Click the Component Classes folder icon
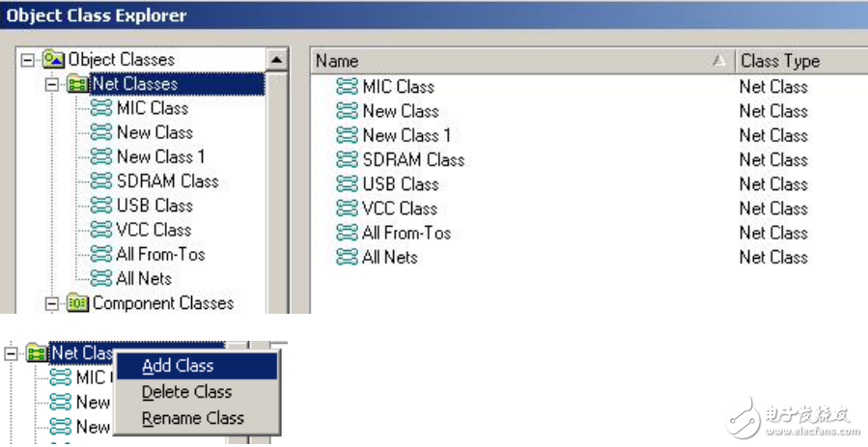Screen dimensions: 868x447 [x=78, y=303]
